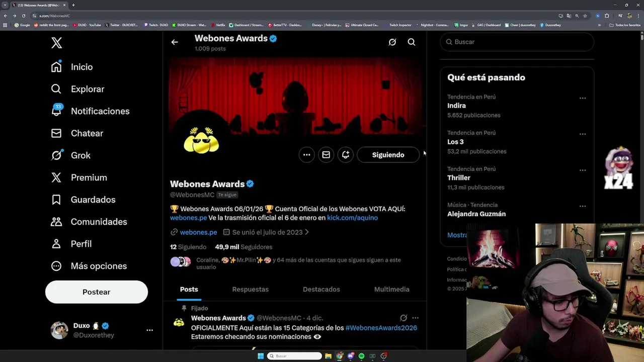644x362 pixels.
Task: Open the Twitch Inspector bookmark
Action: coord(397,25)
